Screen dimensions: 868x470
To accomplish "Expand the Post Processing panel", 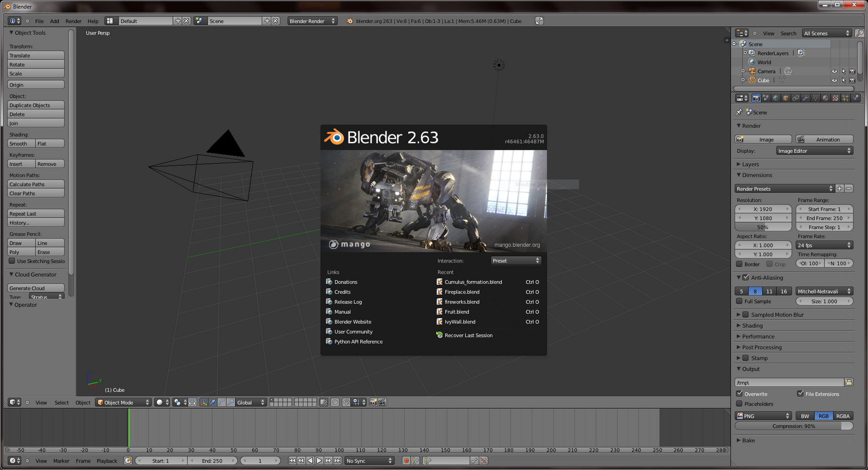I will (762, 347).
